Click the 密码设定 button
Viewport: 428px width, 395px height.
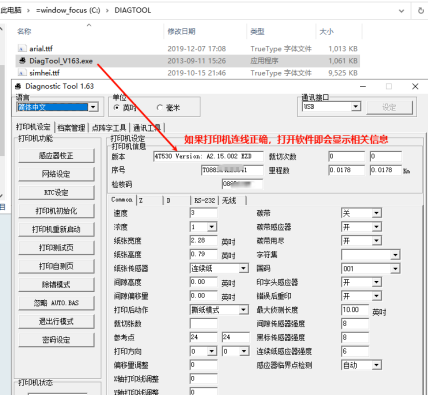click(56, 340)
